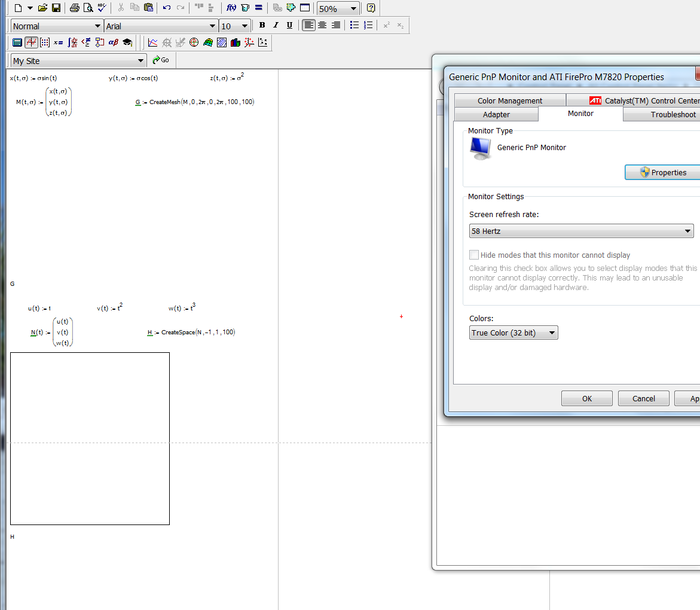This screenshot has height=610, width=700.
Task: Open the Symbolic keyword graduation-cap palette
Action: point(127,42)
